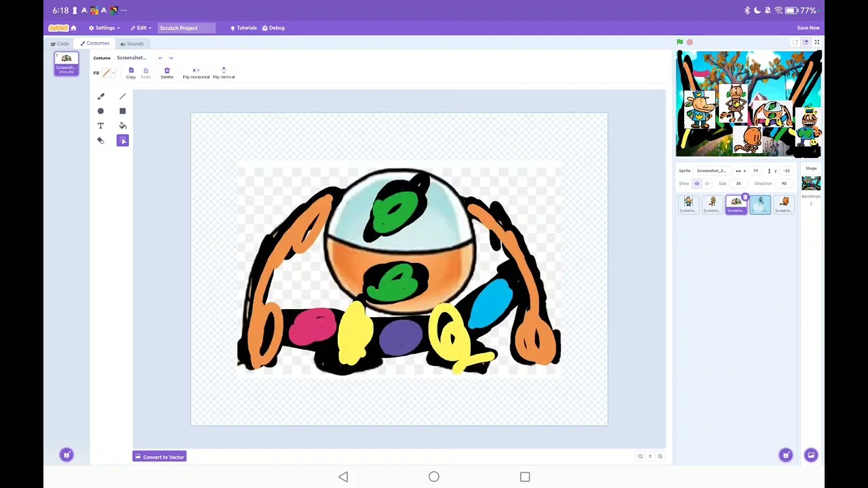Edit the sprite Direction field

coord(784,184)
